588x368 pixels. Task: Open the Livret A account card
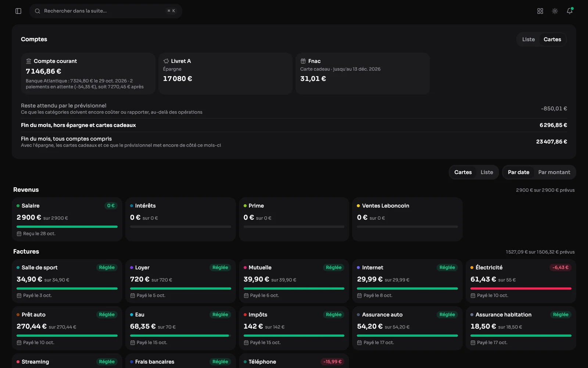pos(225,74)
